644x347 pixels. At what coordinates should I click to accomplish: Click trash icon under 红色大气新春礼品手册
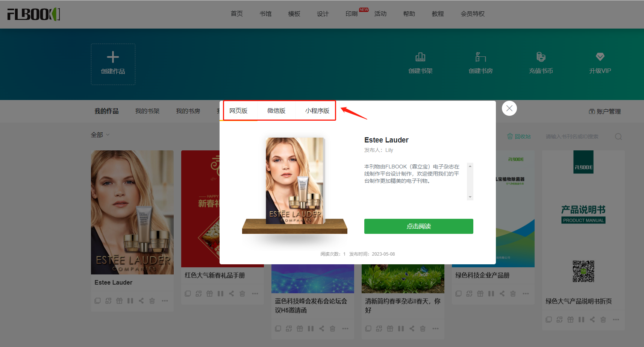[x=242, y=294]
